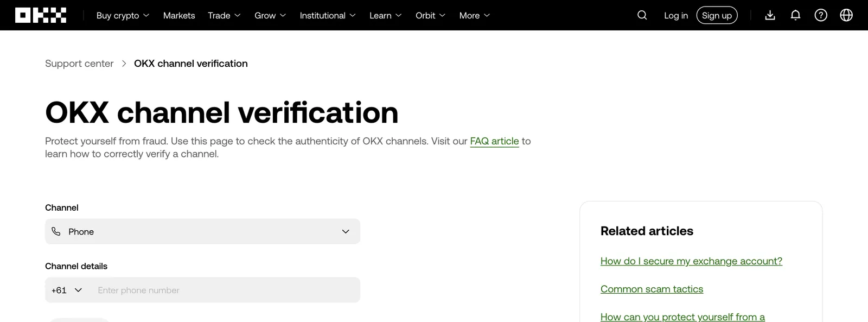
Task: Open the +61 country code selector
Action: coord(66,290)
